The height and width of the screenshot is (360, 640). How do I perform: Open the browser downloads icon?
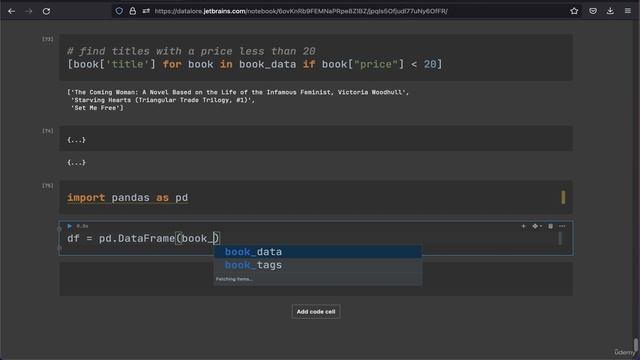pos(610,11)
